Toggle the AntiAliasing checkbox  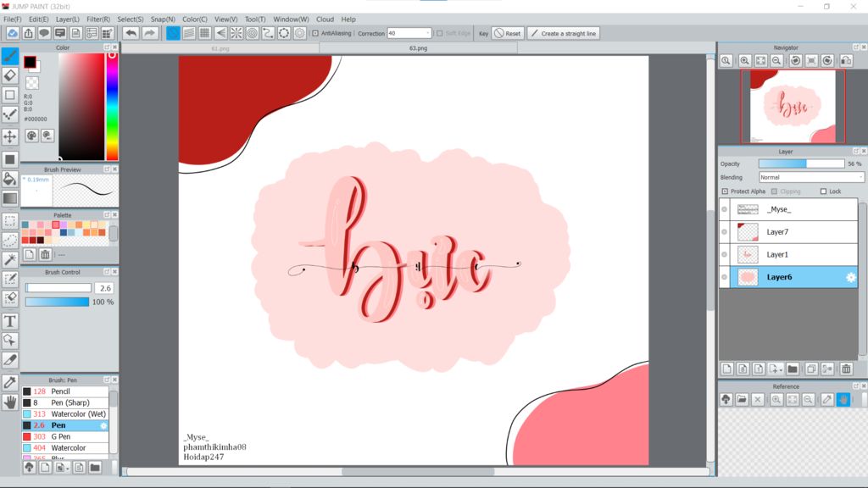tap(315, 33)
